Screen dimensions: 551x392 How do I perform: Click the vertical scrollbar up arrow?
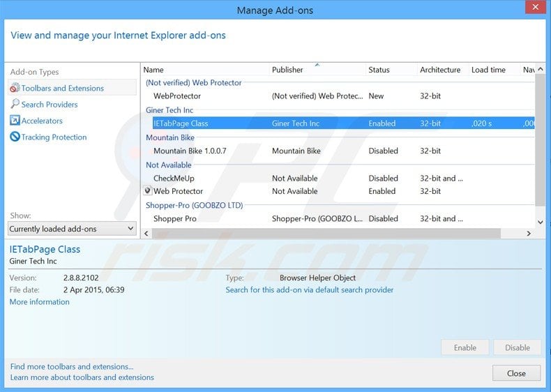pyautogui.click(x=541, y=69)
